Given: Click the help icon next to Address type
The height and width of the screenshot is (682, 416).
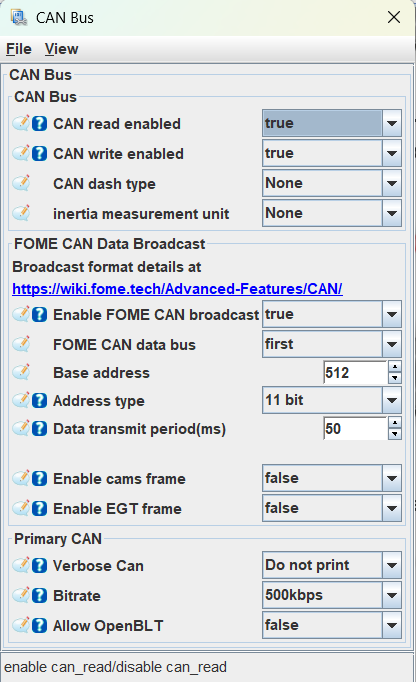Looking at the screenshot, I should pyautogui.click(x=40, y=401).
